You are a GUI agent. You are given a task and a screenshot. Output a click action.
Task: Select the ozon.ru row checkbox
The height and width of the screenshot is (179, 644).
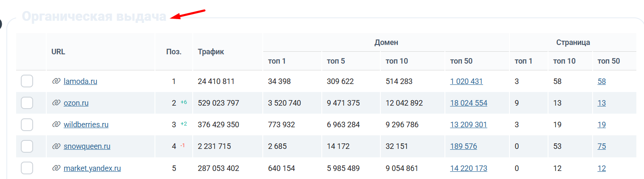click(27, 103)
